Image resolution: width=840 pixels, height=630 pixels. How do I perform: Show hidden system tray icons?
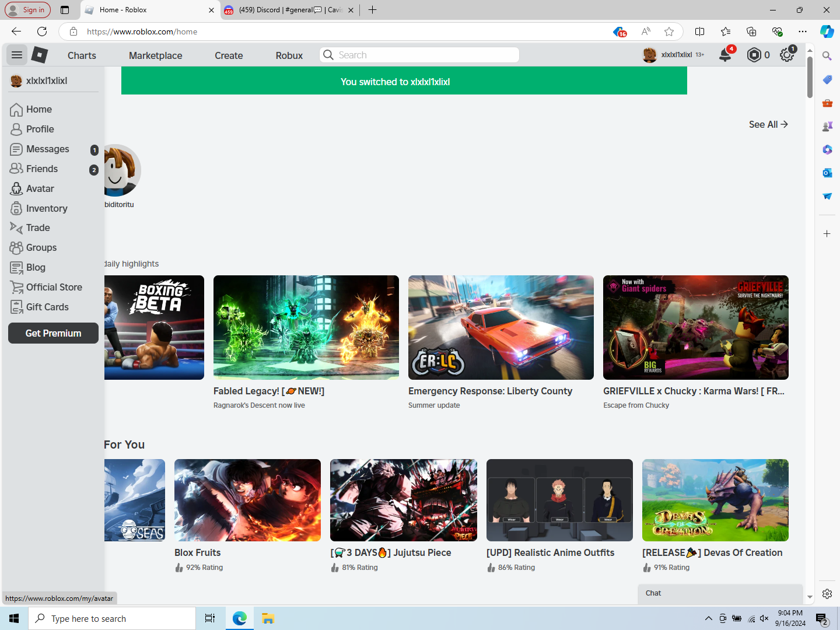pyautogui.click(x=708, y=618)
